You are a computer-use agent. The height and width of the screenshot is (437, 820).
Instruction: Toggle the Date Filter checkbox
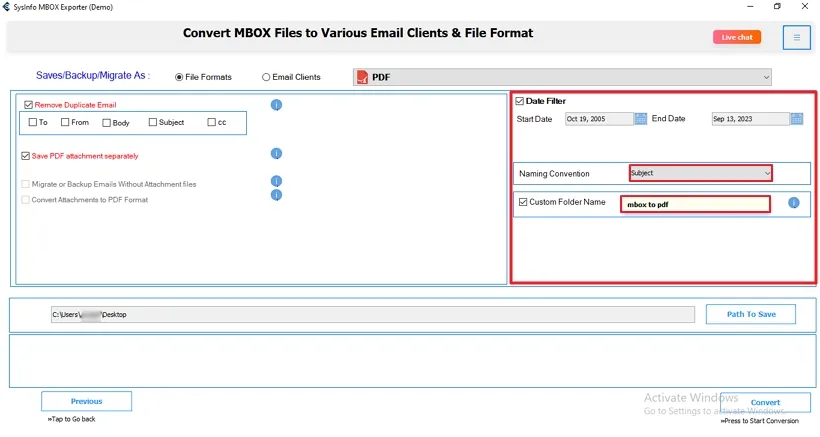(x=519, y=101)
